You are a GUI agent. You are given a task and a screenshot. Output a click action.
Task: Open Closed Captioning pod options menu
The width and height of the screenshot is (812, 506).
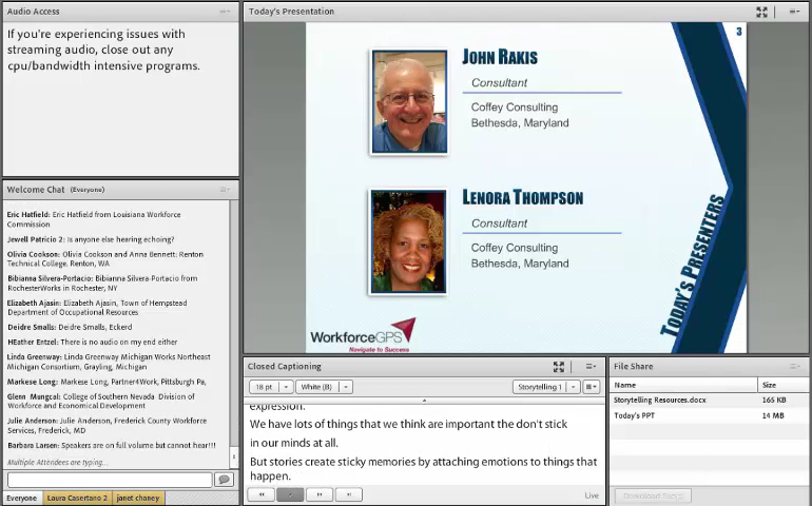[x=591, y=366]
